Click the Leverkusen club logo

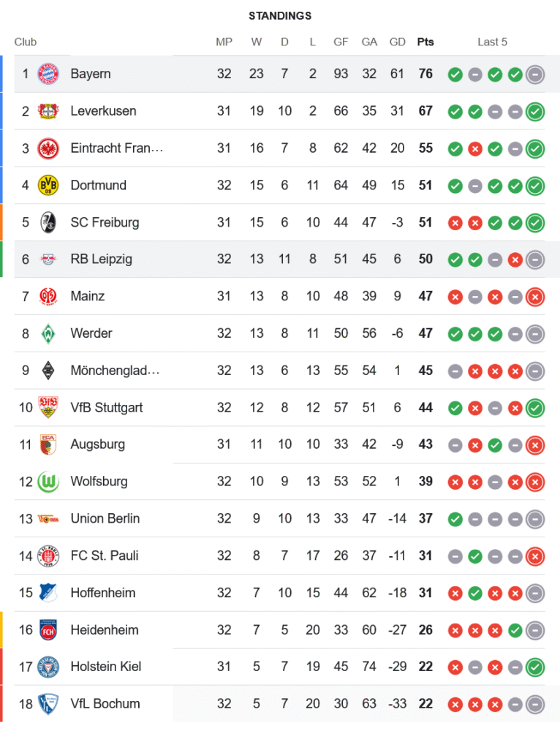(x=48, y=111)
